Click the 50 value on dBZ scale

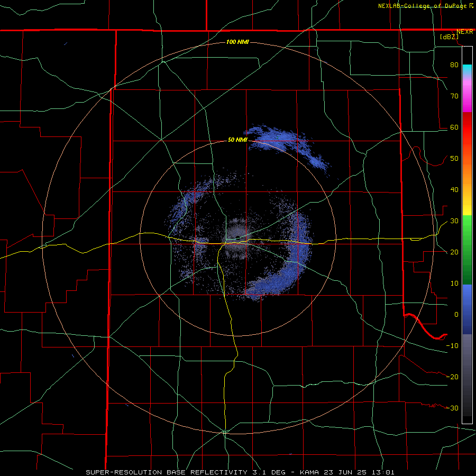pos(454,159)
